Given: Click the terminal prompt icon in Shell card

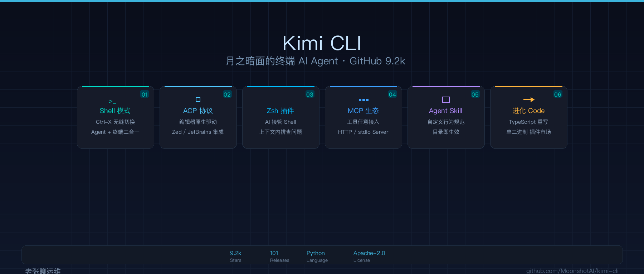Looking at the screenshot, I should click(112, 102).
